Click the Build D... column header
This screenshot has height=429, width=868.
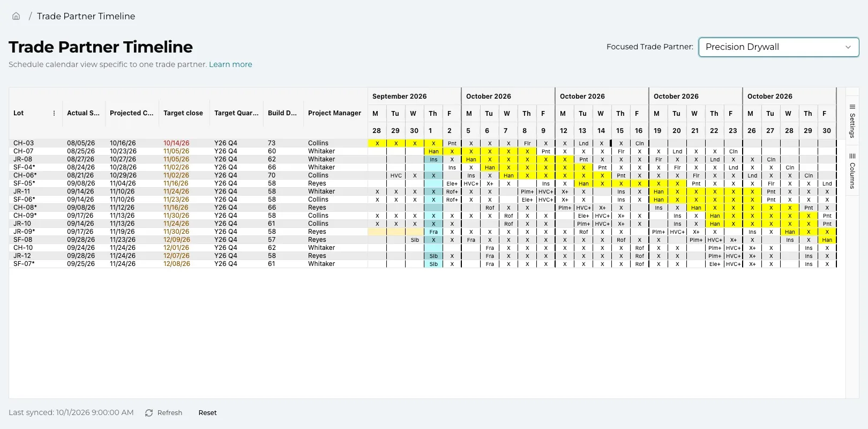point(282,113)
